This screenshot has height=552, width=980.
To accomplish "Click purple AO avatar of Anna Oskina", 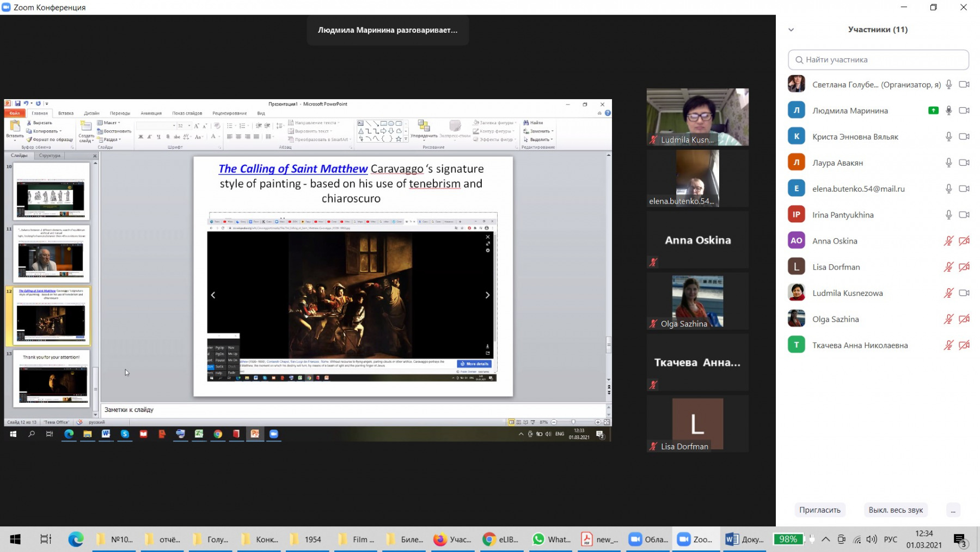I will coord(797,240).
